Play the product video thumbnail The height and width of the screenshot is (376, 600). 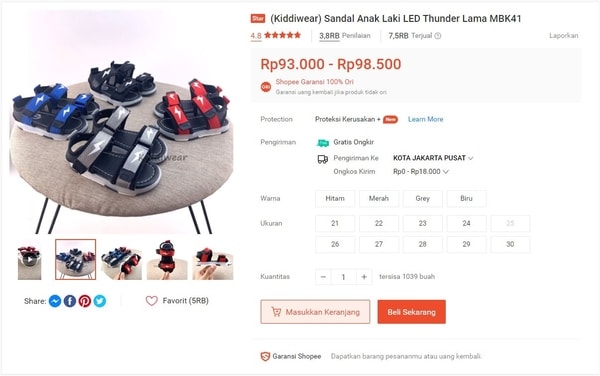click(29, 260)
